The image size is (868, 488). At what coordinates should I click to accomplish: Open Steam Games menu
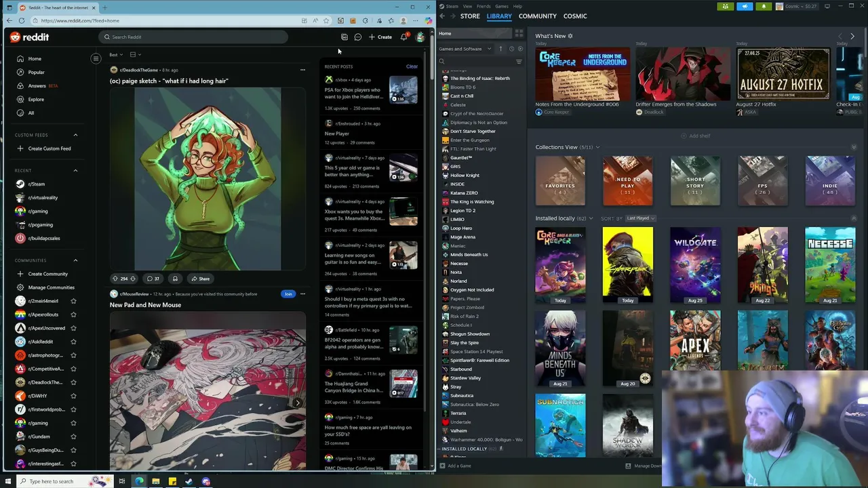502,6
